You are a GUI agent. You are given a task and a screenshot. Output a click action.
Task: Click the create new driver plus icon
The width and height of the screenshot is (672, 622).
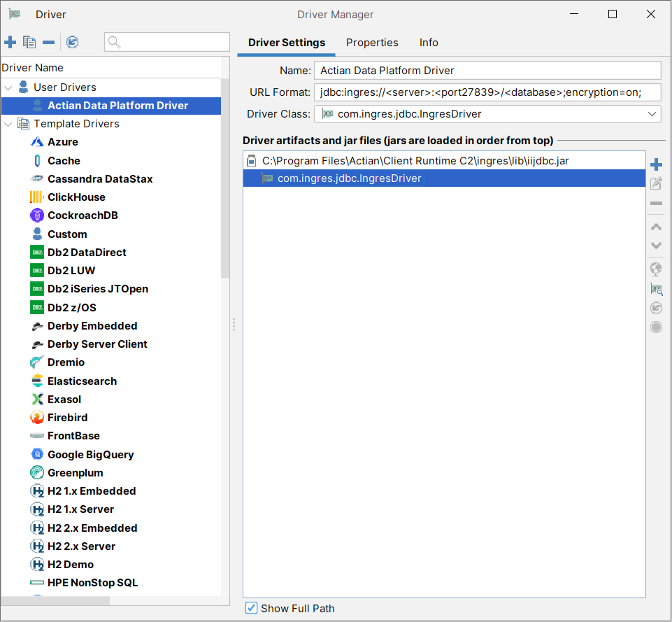10,43
